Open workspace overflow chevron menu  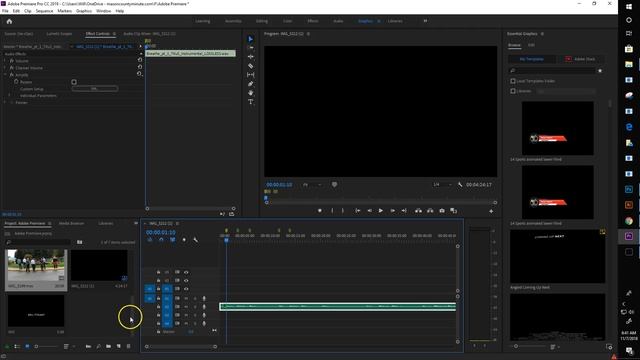(425, 21)
